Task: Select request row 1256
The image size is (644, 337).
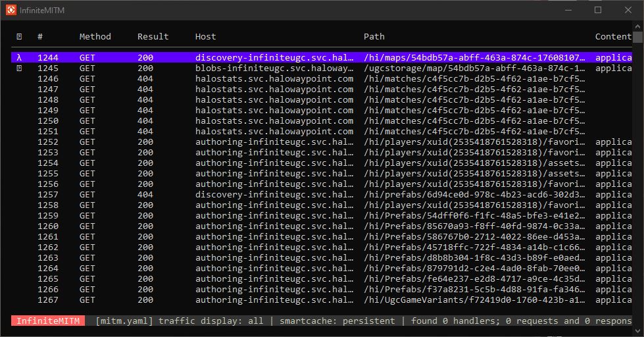Action: (x=322, y=184)
